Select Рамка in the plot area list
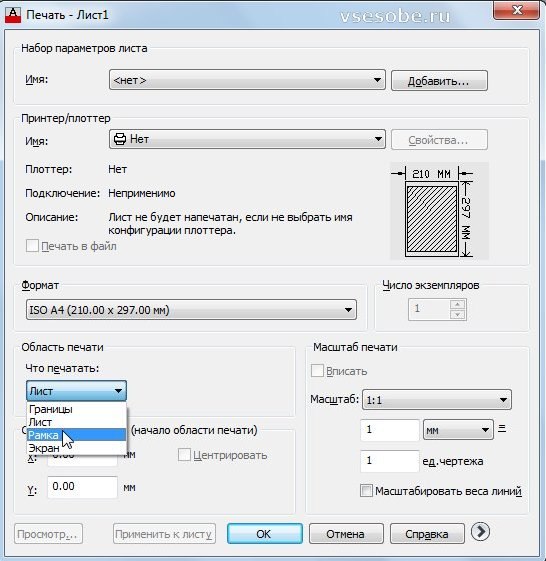The image size is (546, 561). pyautogui.click(x=77, y=435)
